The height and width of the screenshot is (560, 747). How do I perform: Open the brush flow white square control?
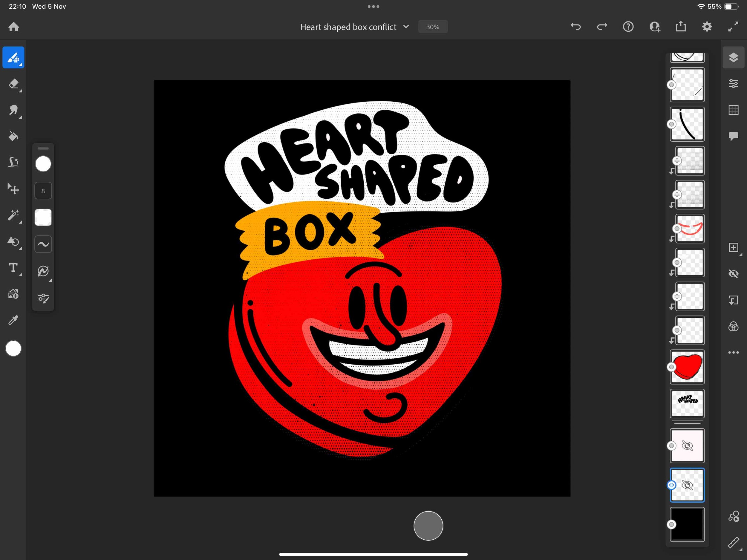coord(43,217)
